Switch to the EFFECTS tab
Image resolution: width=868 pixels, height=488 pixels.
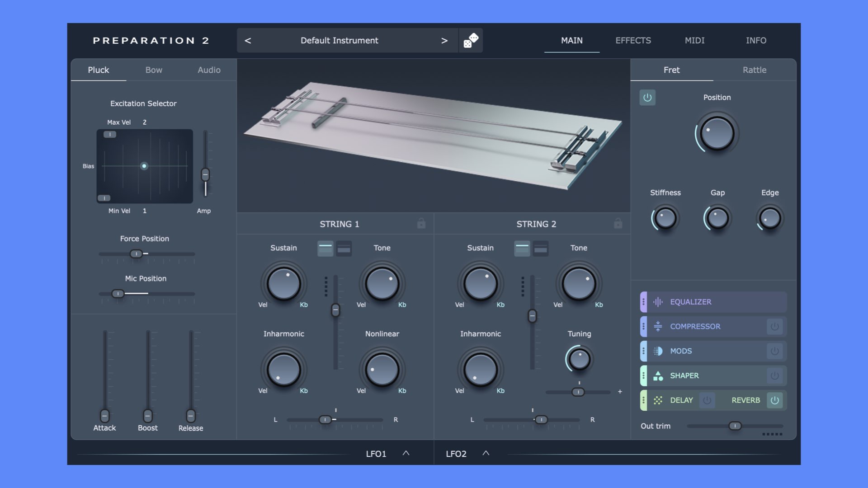pos(633,41)
